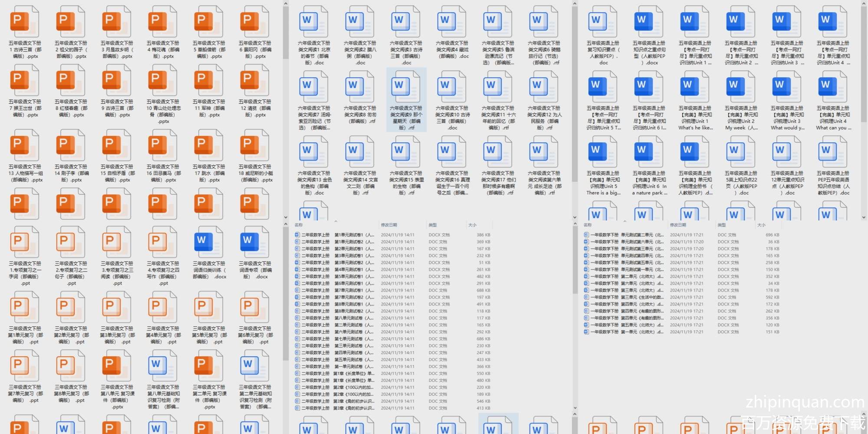Click scroll-up arrow of 五年级语文 pane scrollbar

(286, 4)
